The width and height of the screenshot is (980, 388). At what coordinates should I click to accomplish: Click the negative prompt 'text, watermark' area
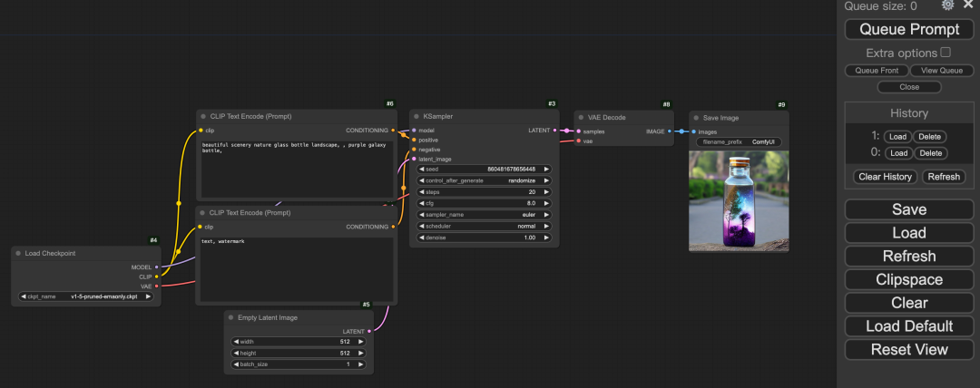297,269
